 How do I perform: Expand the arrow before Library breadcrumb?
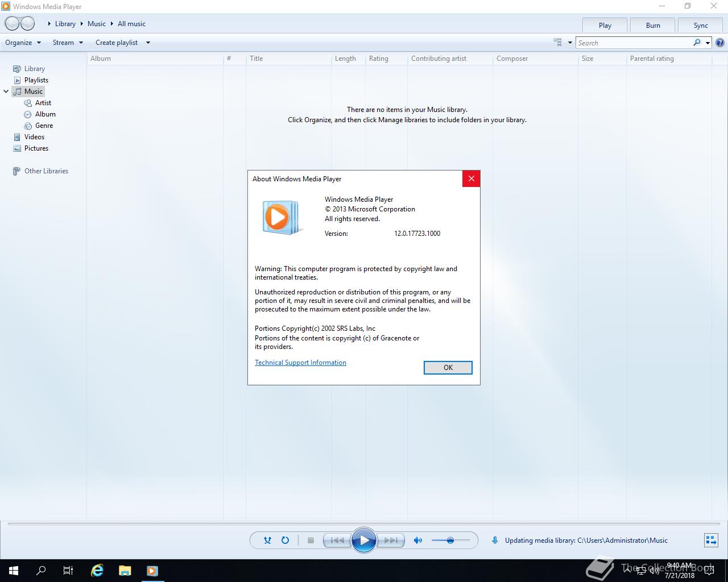coord(49,24)
